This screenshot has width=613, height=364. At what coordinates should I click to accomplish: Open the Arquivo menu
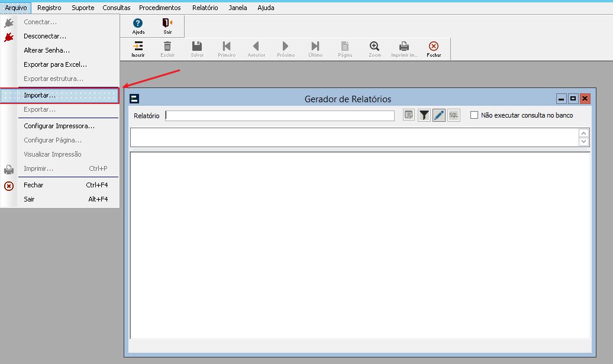click(15, 8)
